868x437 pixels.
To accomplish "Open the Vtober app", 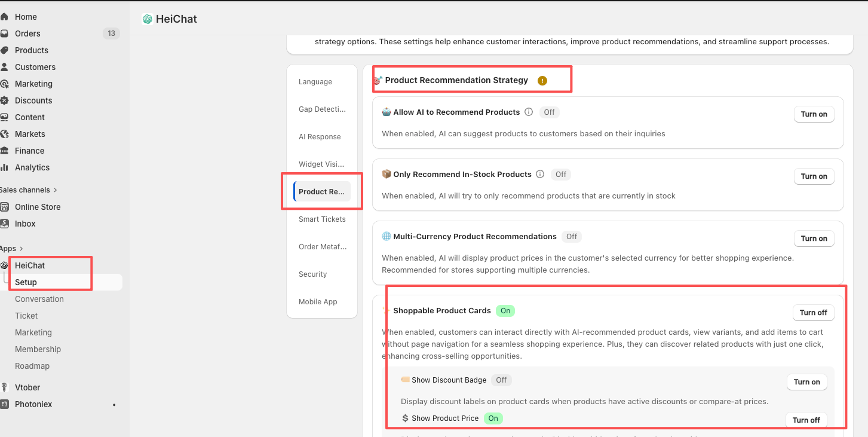I will [x=27, y=387].
